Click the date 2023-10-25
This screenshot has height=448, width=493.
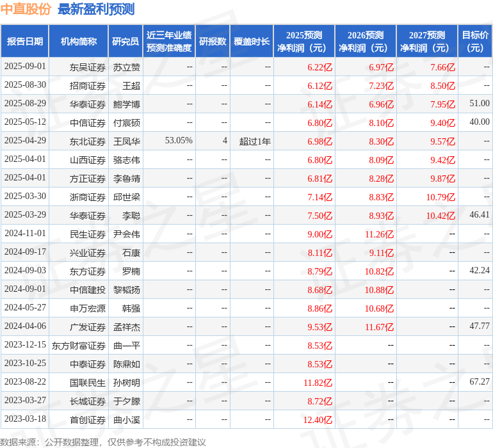[25, 363]
